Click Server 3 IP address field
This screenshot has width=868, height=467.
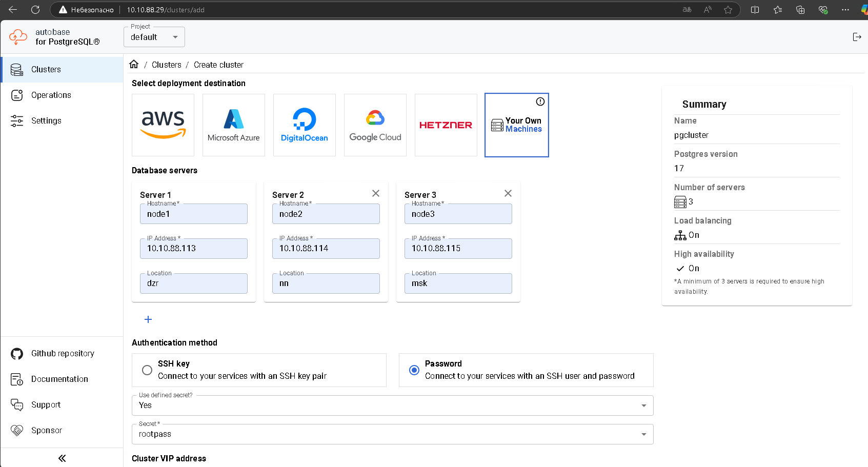tap(458, 249)
